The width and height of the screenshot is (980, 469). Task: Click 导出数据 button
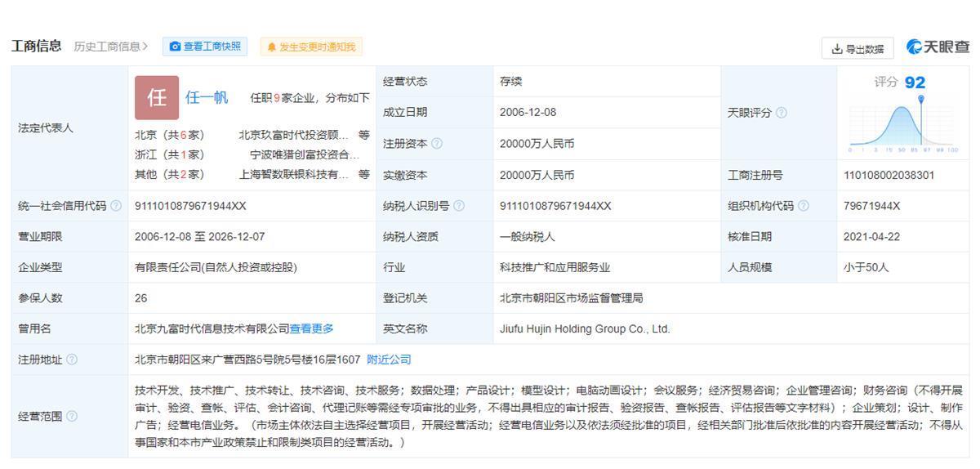click(x=857, y=48)
